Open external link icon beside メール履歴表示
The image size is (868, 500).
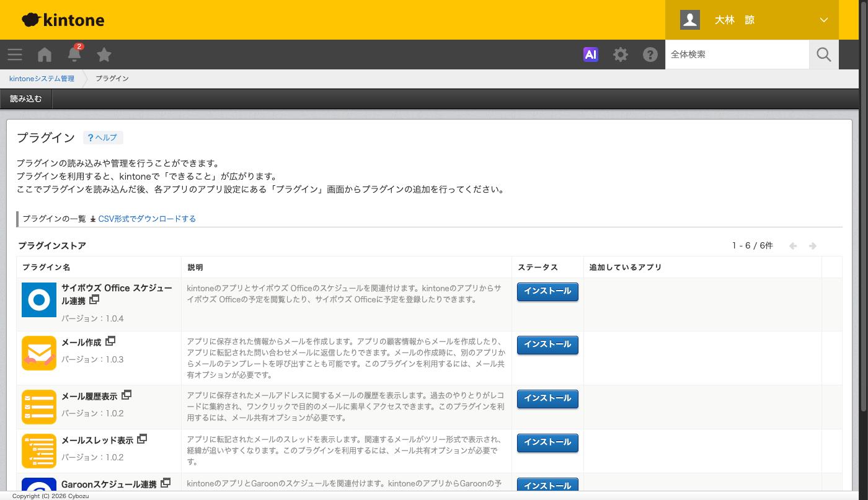[126, 395]
